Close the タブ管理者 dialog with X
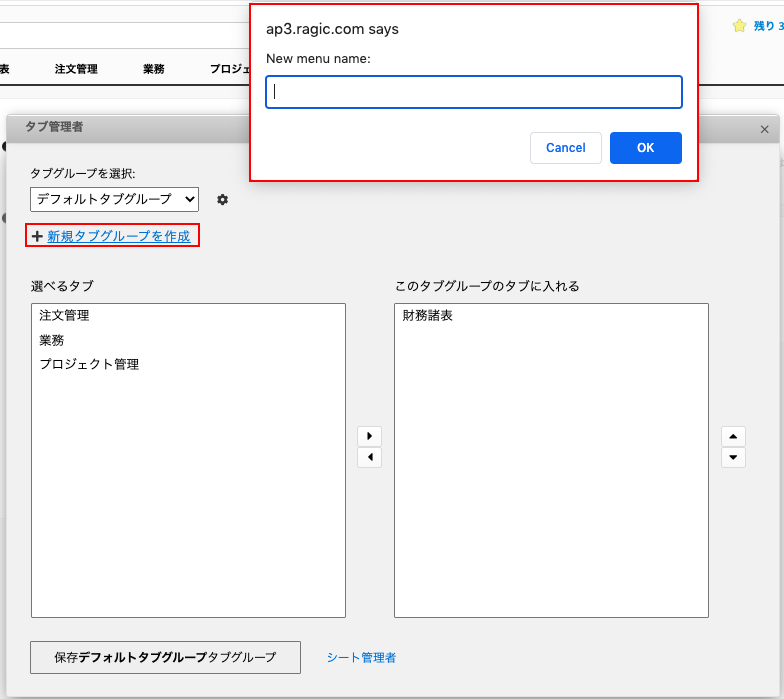 (x=765, y=129)
